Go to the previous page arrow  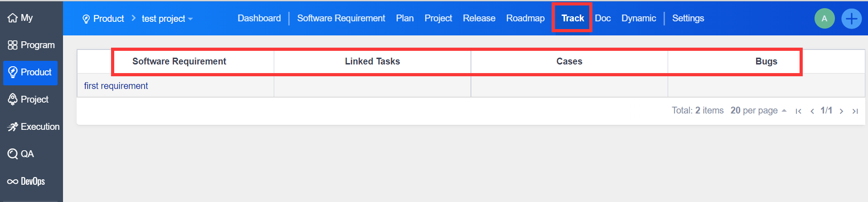(x=812, y=111)
